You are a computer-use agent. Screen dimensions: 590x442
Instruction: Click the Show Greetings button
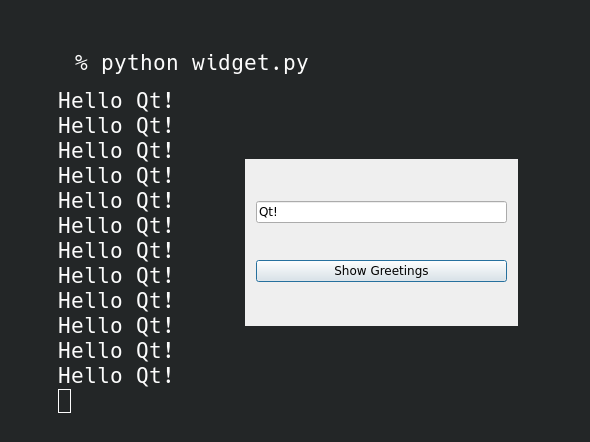pos(381,271)
